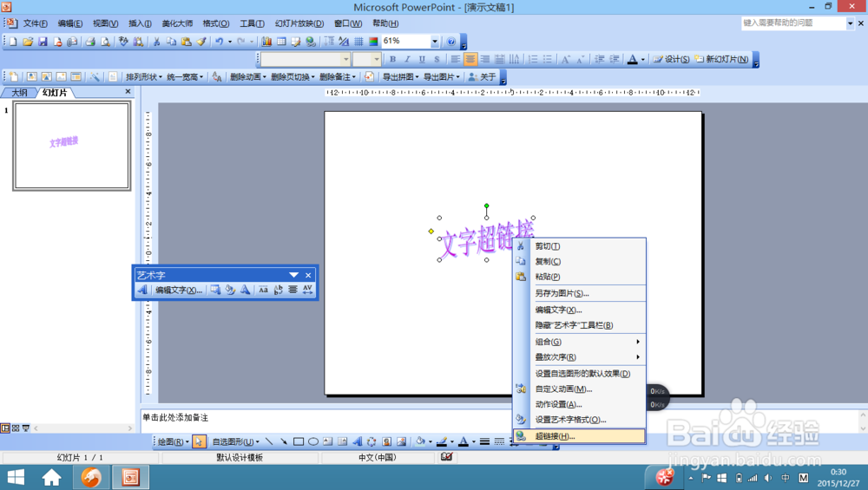
Task: Choose 超链接 from the context menu
Action: tap(579, 436)
